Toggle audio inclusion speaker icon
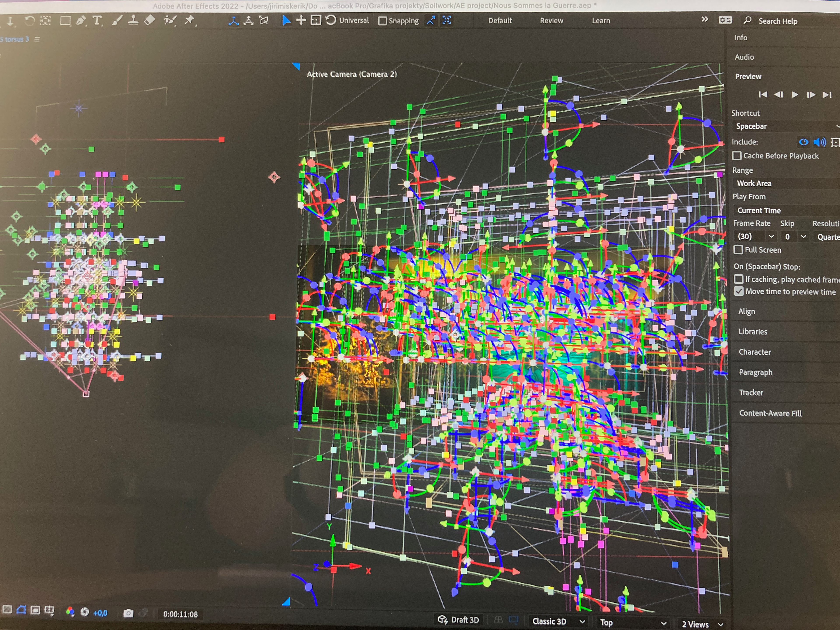This screenshot has width=840, height=630. pyautogui.click(x=819, y=142)
